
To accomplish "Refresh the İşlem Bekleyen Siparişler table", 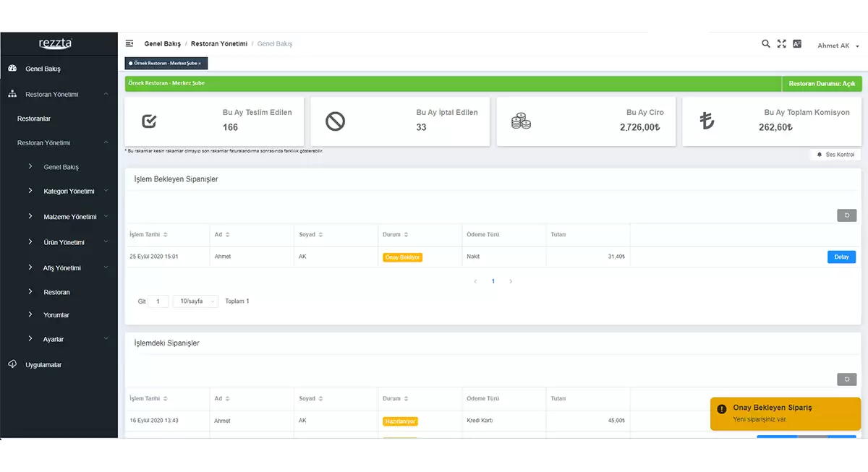I will 846,215.
